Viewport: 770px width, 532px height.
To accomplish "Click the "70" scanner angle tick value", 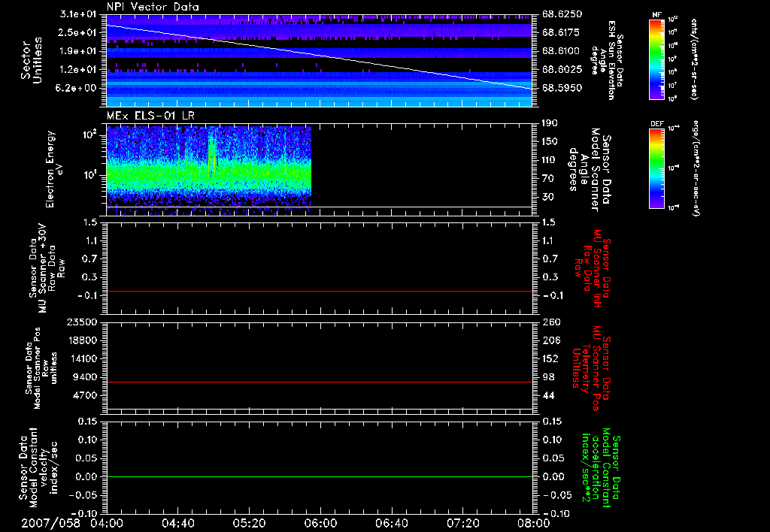I will pyautogui.click(x=547, y=179).
